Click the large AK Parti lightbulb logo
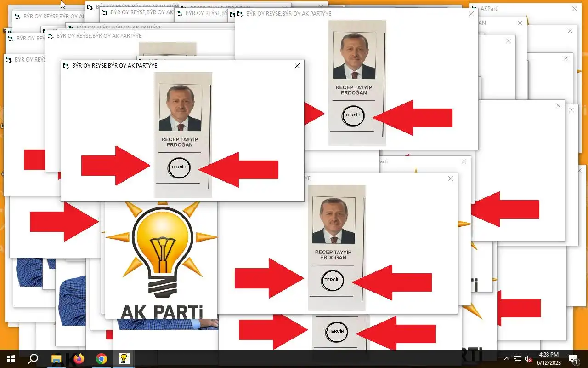This screenshot has height=368, width=588. 161,251
